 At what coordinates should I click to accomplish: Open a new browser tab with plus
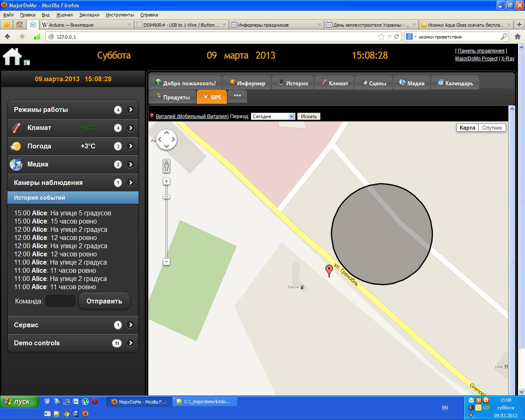coord(519,25)
